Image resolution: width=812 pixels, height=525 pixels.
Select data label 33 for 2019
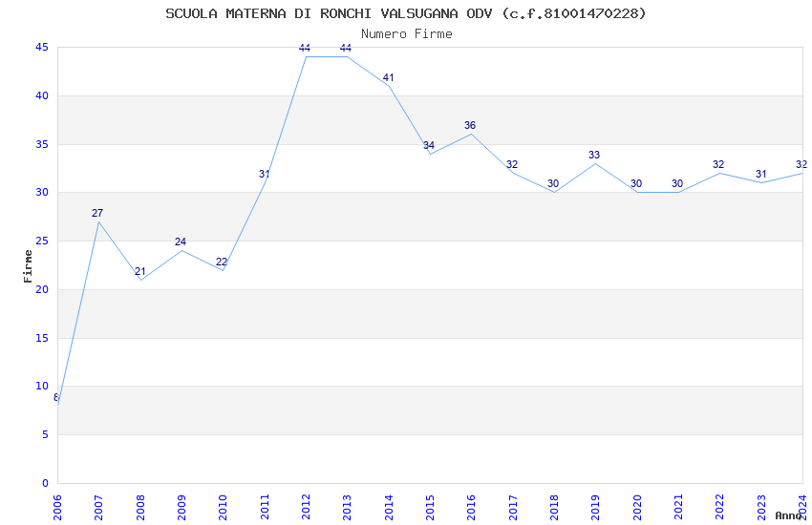pyautogui.click(x=594, y=155)
